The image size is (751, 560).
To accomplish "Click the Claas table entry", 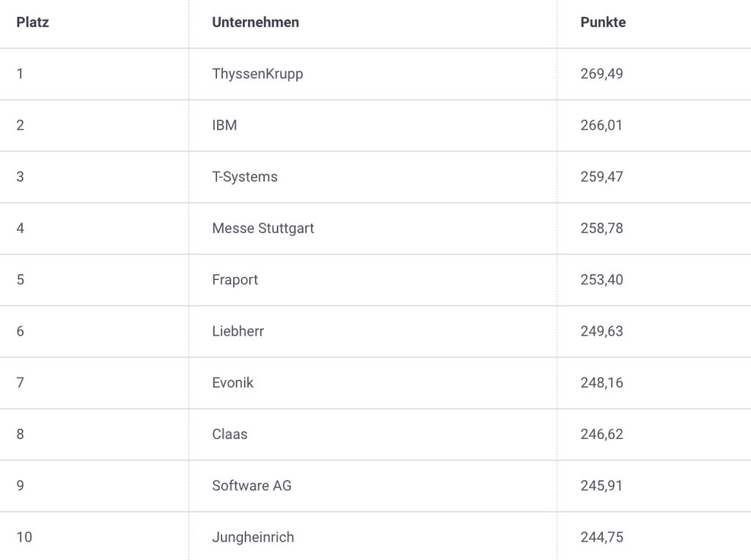I will [x=230, y=434].
